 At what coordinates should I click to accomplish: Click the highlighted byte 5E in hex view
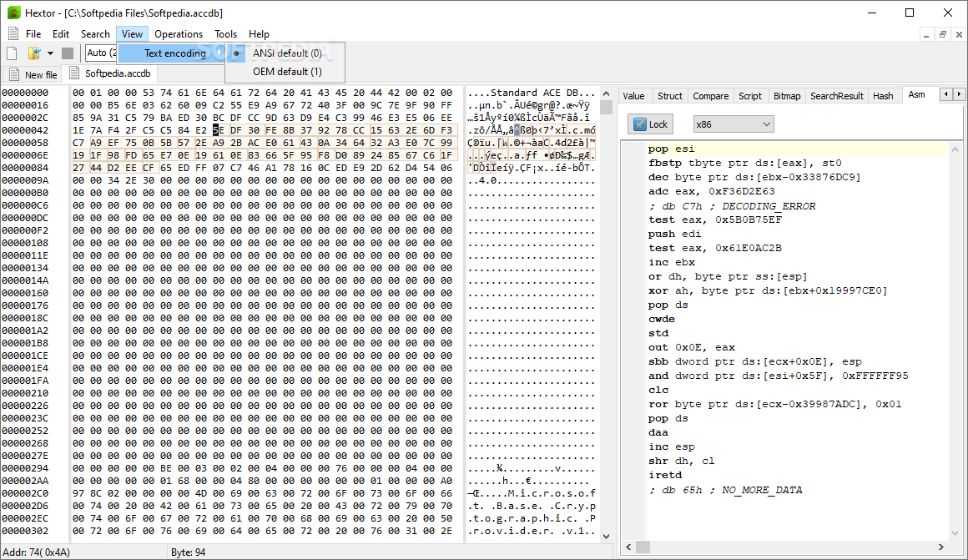pyautogui.click(x=218, y=130)
